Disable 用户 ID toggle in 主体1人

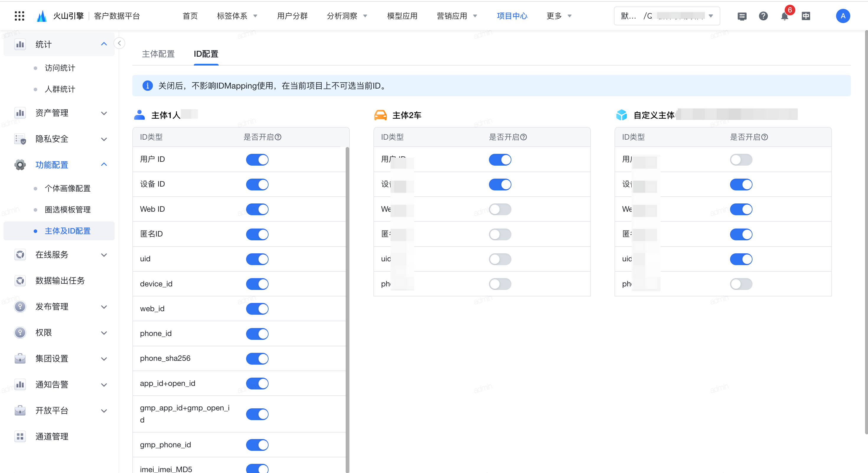(257, 159)
